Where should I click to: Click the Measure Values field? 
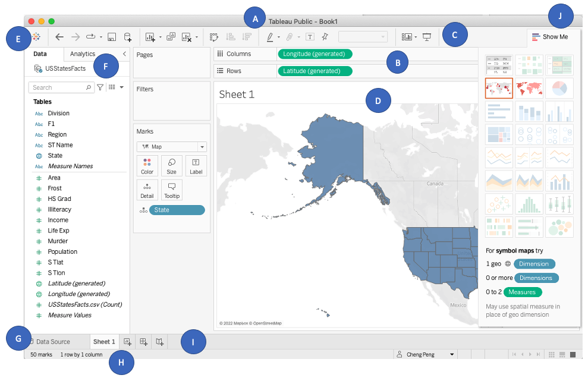(70, 315)
